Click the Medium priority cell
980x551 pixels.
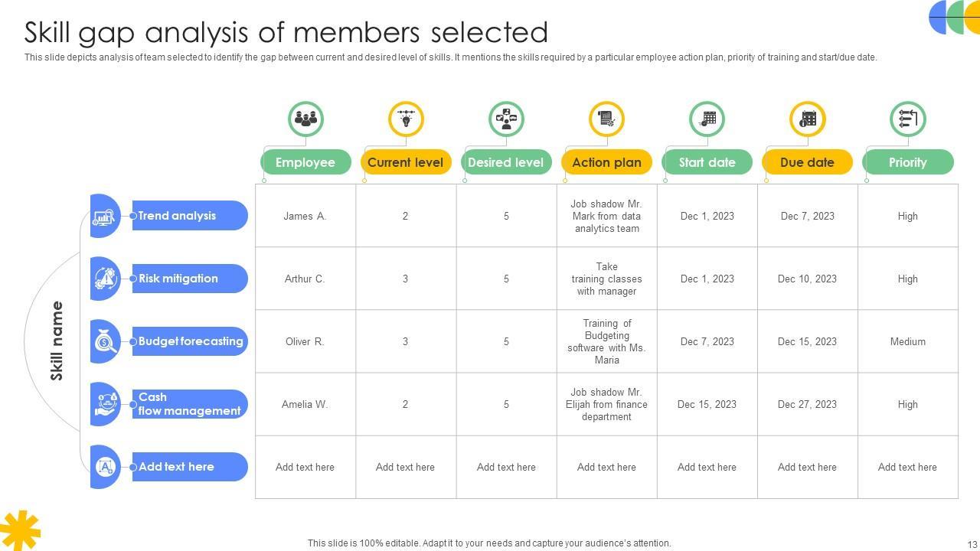(907, 341)
